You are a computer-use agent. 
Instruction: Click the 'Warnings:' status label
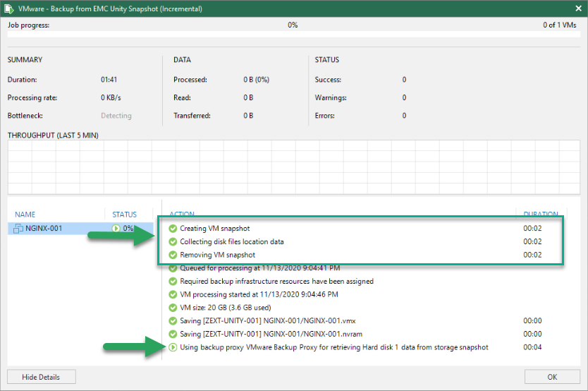click(x=331, y=97)
